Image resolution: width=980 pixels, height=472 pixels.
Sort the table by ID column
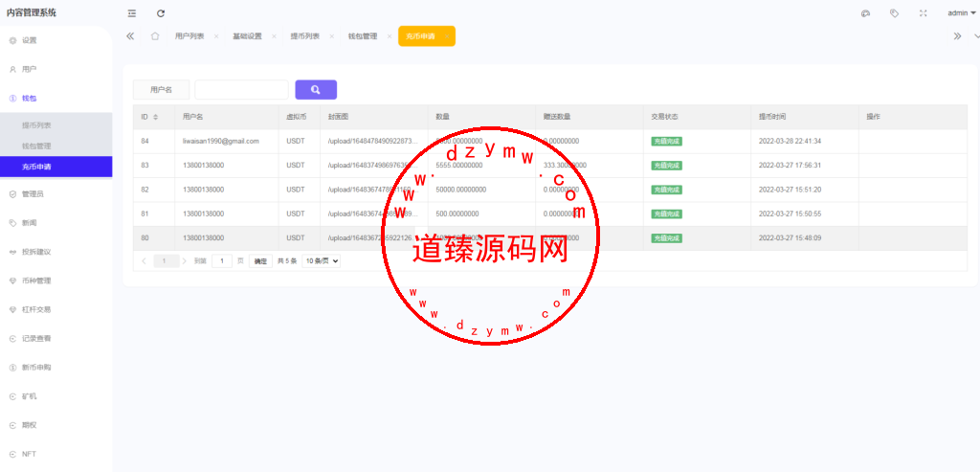pyautogui.click(x=156, y=117)
